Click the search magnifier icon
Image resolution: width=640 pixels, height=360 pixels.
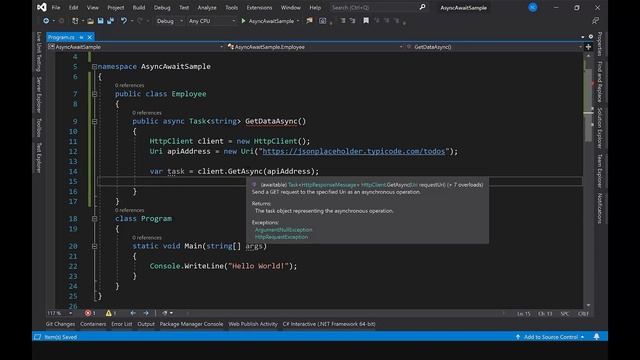tap(422, 7)
